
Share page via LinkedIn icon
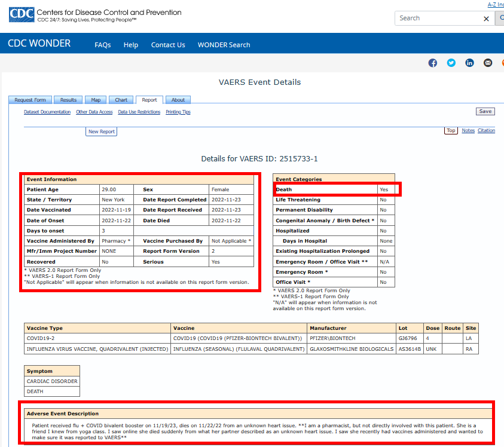coord(469,63)
